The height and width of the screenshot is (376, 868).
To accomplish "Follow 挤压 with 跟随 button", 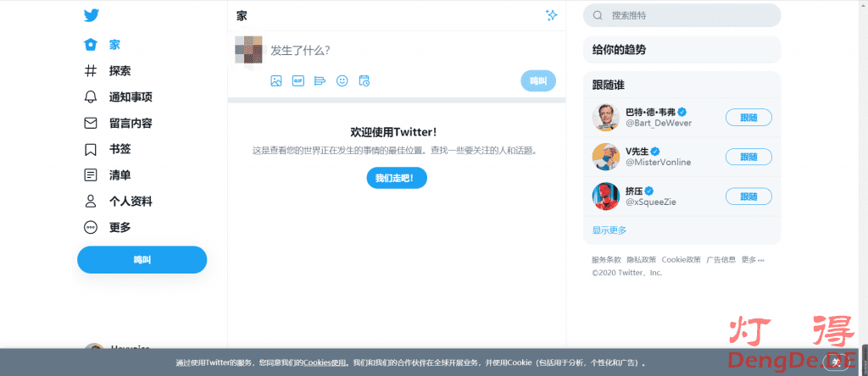I will coord(749,196).
